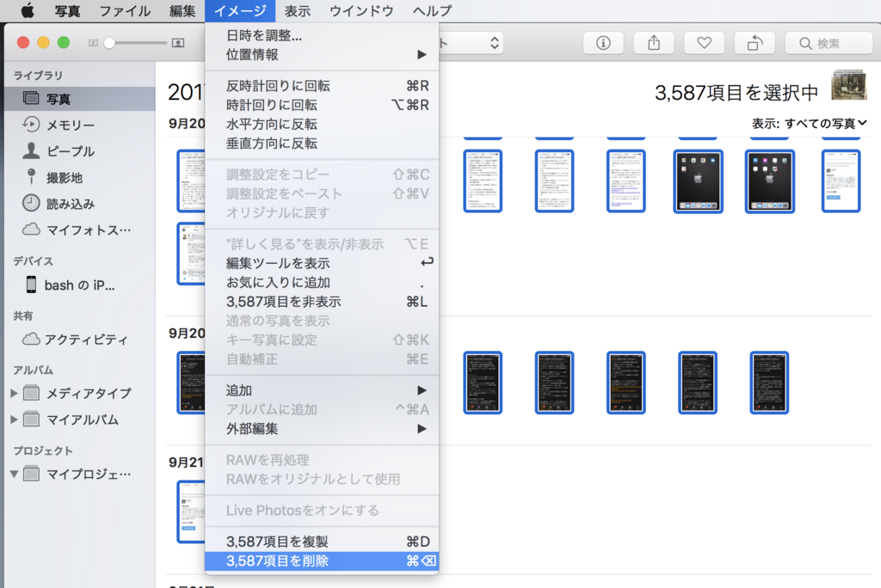Open the toolbar view popup stepper
This screenshot has width=881, height=588.
pyautogui.click(x=495, y=43)
